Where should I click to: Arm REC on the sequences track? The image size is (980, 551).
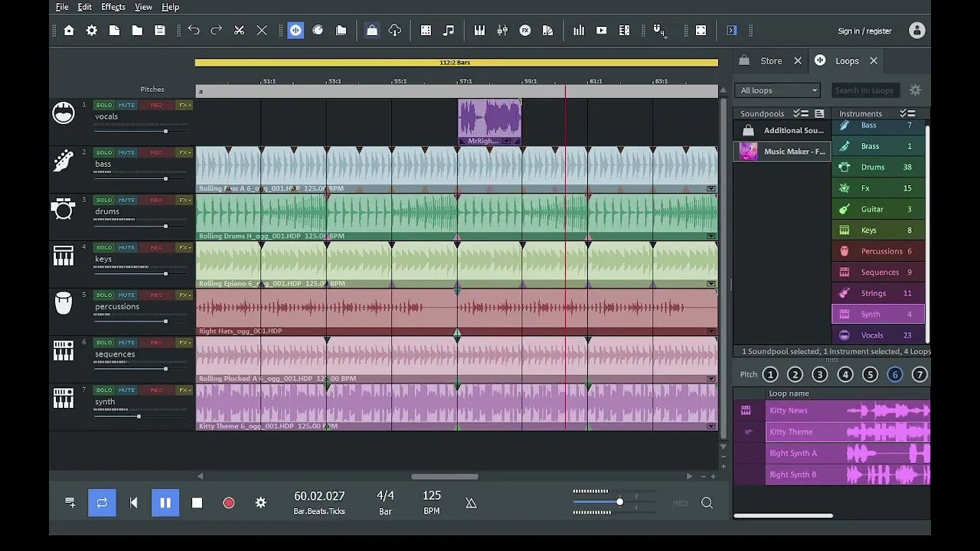tap(156, 342)
